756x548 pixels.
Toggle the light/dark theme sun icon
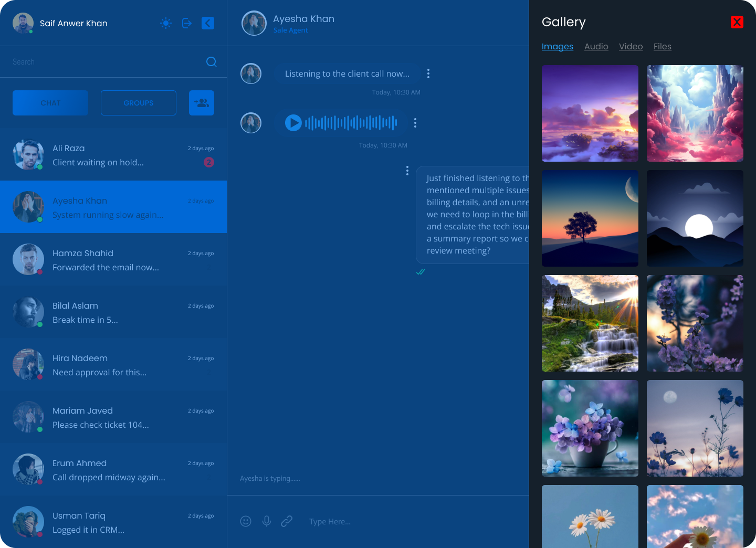(x=166, y=23)
